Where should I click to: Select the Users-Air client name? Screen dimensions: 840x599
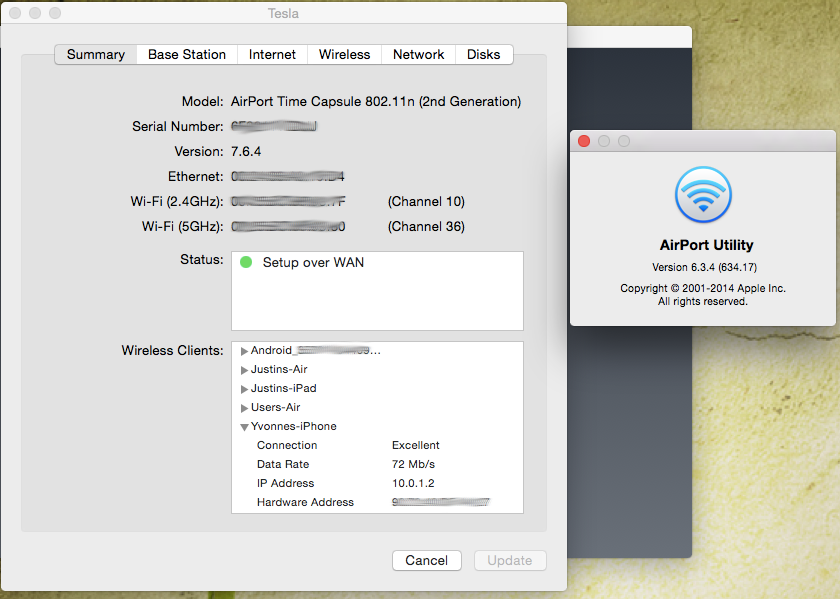coord(275,407)
